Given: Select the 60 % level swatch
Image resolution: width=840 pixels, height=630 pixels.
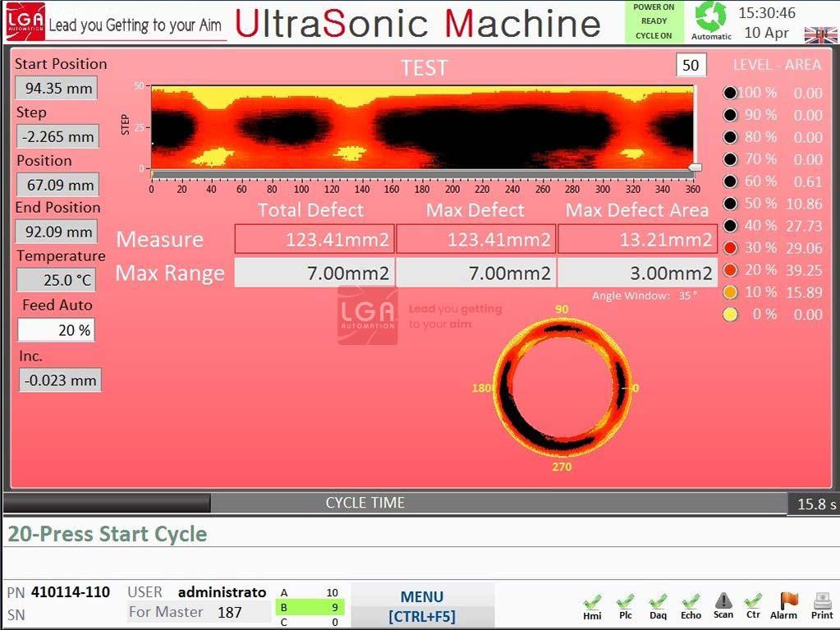Looking at the screenshot, I should coord(730,181).
